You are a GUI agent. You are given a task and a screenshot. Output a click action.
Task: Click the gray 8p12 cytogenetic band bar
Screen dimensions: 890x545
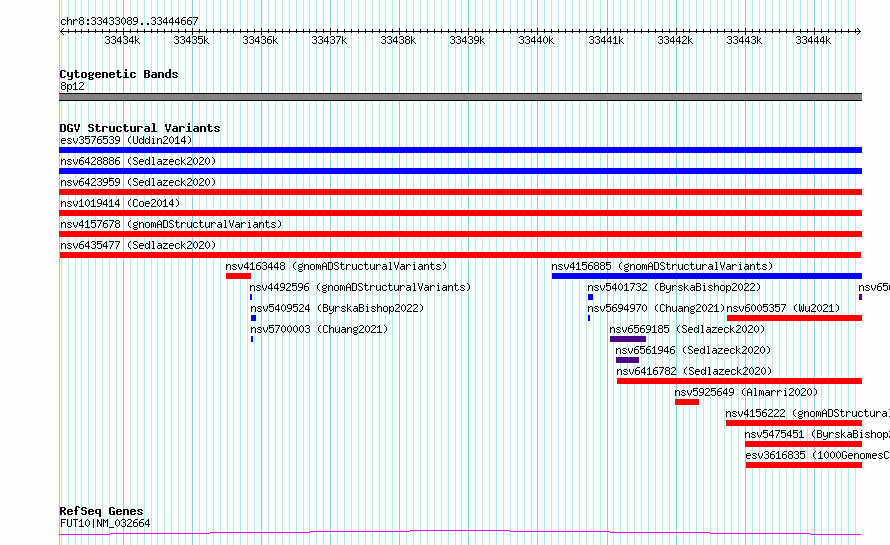pyautogui.click(x=460, y=97)
